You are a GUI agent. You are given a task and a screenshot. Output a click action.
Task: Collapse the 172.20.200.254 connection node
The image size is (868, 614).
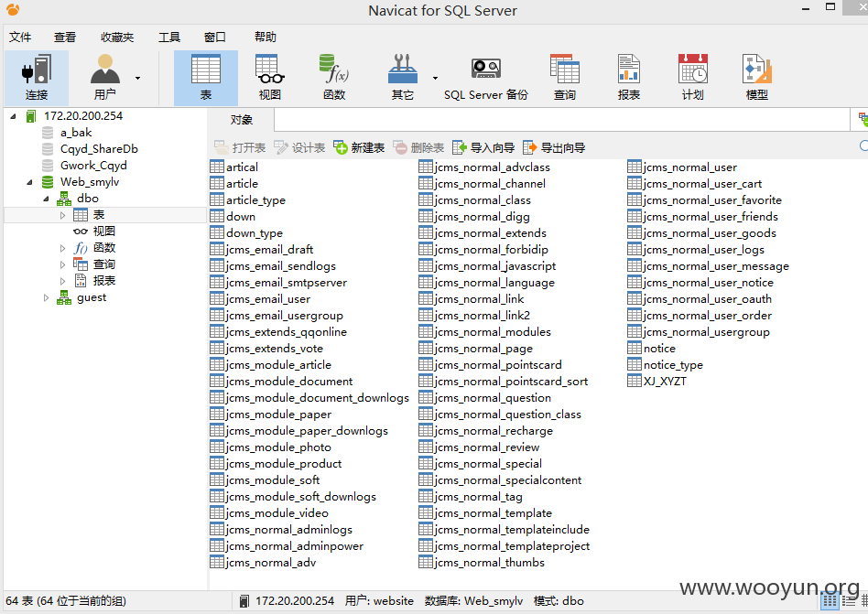(14, 116)
